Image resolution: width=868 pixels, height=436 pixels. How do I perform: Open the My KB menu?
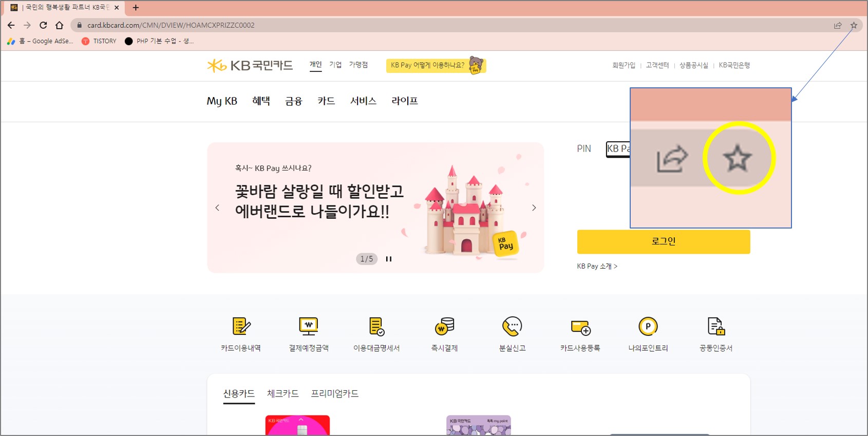[222, 101]
